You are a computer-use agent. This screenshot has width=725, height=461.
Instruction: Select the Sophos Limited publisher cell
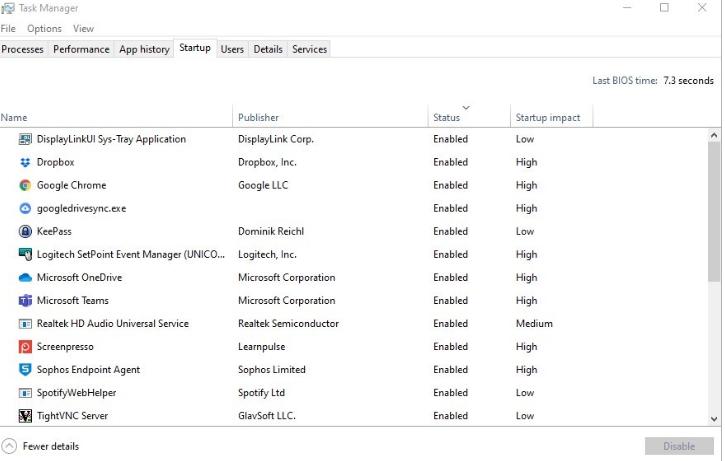click(x=272, y=369)
